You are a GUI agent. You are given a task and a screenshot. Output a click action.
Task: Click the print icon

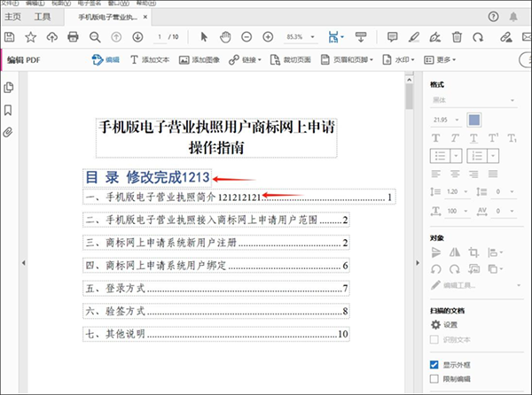click(x=73, y=36)
